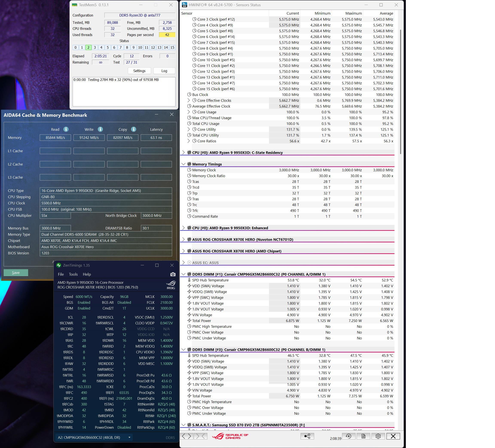Click the ZenTimings app icon in title bar
495x448 pixels.
point(59,265)
